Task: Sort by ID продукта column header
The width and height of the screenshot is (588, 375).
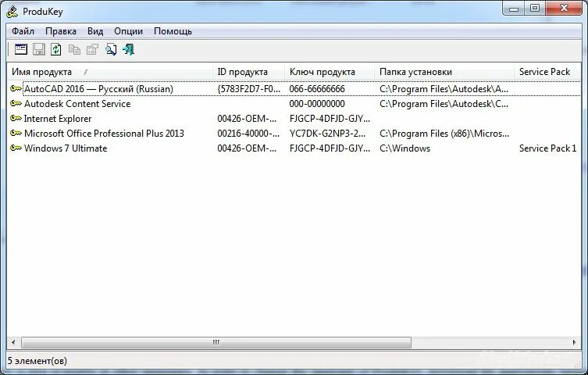Action: pyautogui.click(x=248, y=72)
